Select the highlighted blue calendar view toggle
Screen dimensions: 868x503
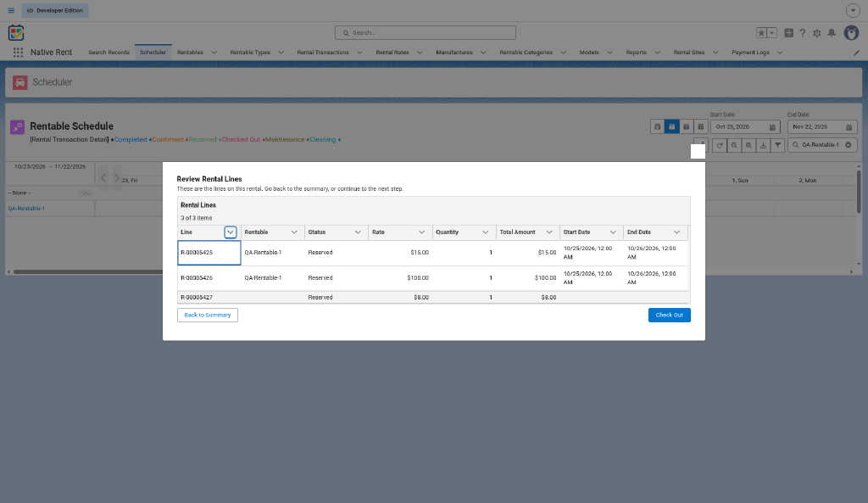(x=671, y=127)
